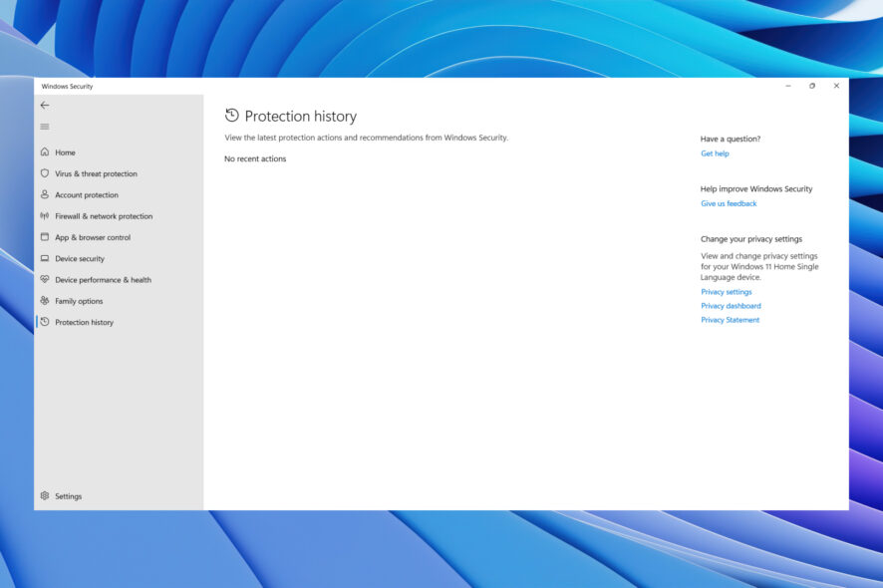883x588 pixels.
Task: Click the Windows Security window title
Action: 67,86
